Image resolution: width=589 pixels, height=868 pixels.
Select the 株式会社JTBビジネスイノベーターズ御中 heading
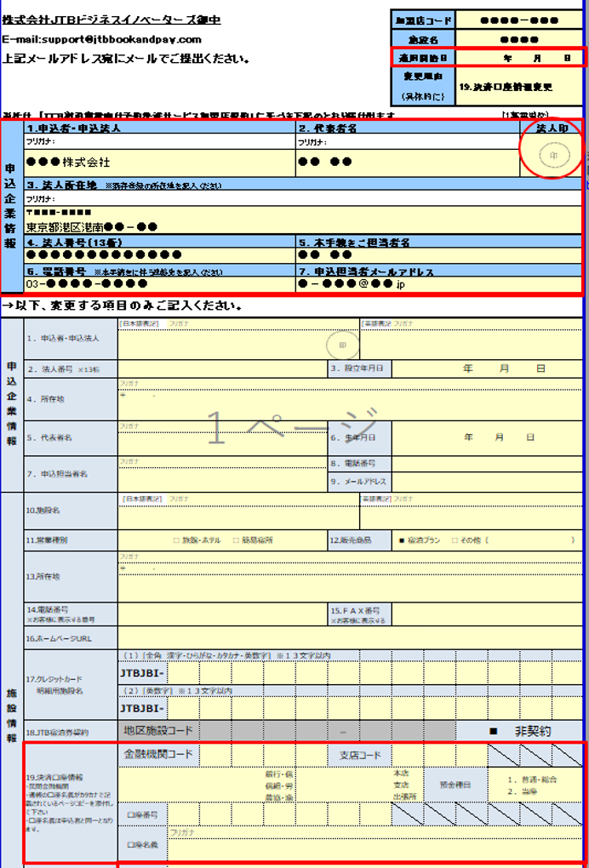tap(112, 20)
